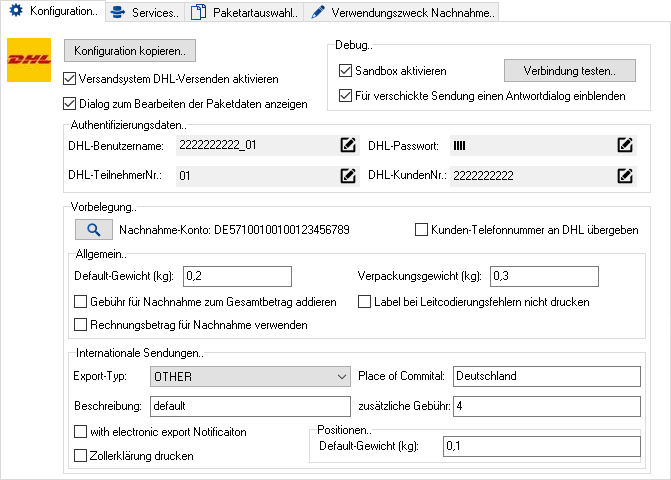Click the zusätzliche Gebühr field
Viewport: 671px width, 480px height.
coord(547,406)
